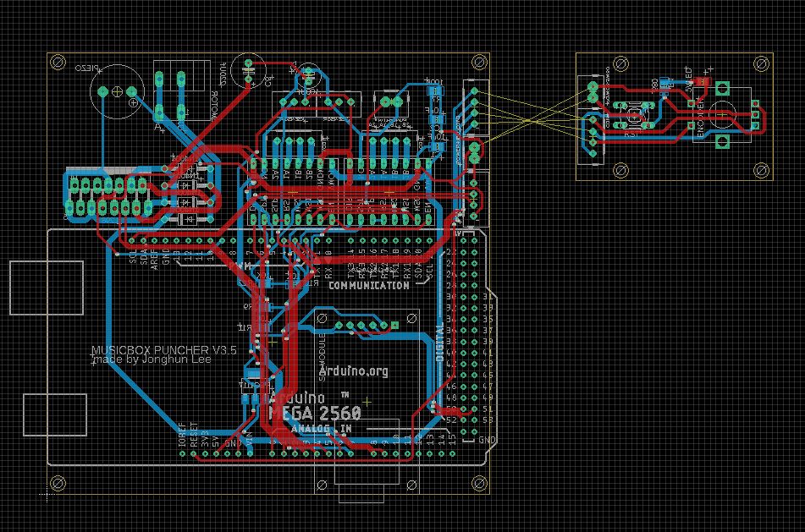805x532 pixels.
Task: Select the top-right mounting hole of main board
Action: pos(479,63)
